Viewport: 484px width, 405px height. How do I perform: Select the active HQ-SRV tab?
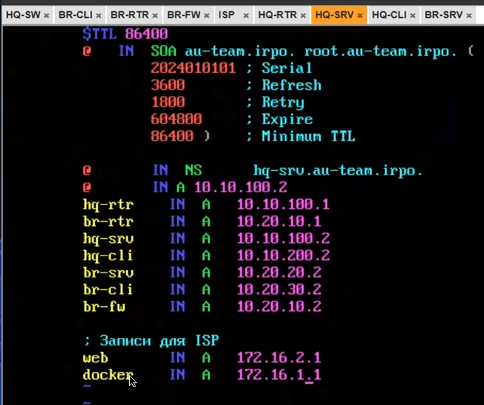coord(339,15)
